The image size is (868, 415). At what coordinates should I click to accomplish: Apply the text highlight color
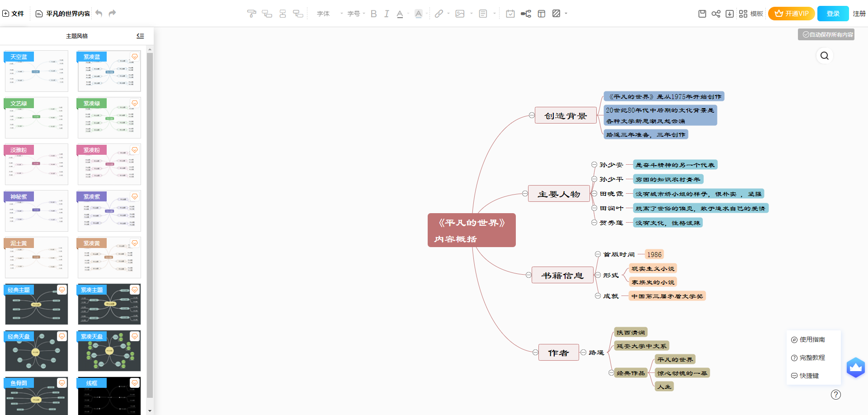[x=419, y=14]
